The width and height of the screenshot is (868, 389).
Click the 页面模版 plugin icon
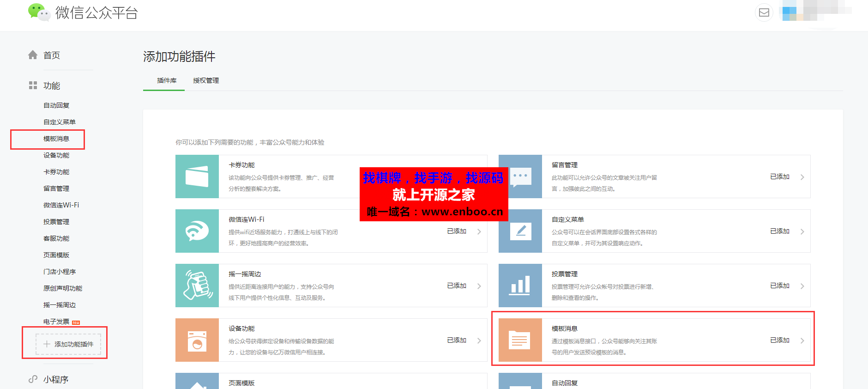197,381
